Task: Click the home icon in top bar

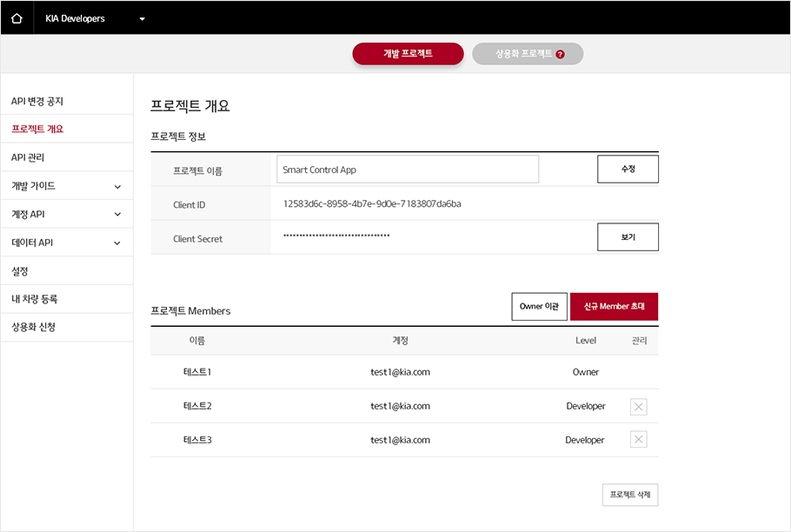Action: (17, 18)
